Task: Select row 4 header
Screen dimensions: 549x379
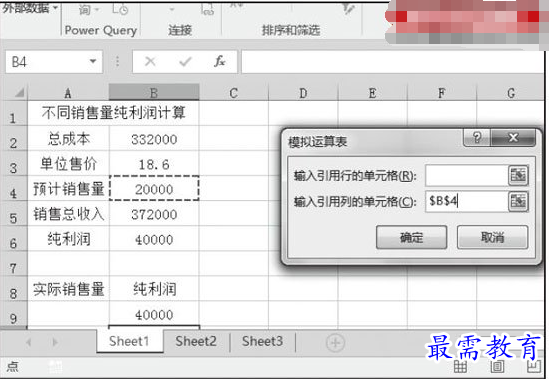Action: [13, 189]
